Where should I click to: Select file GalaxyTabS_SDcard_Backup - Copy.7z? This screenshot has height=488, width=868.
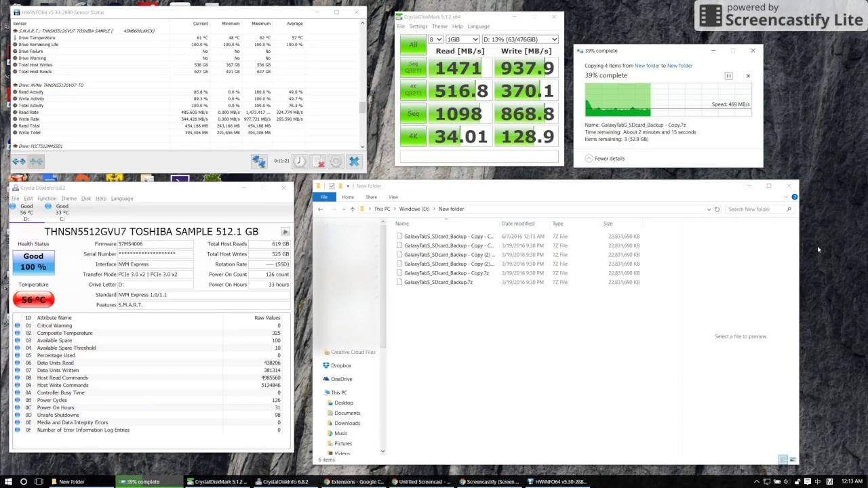[446, 273]
